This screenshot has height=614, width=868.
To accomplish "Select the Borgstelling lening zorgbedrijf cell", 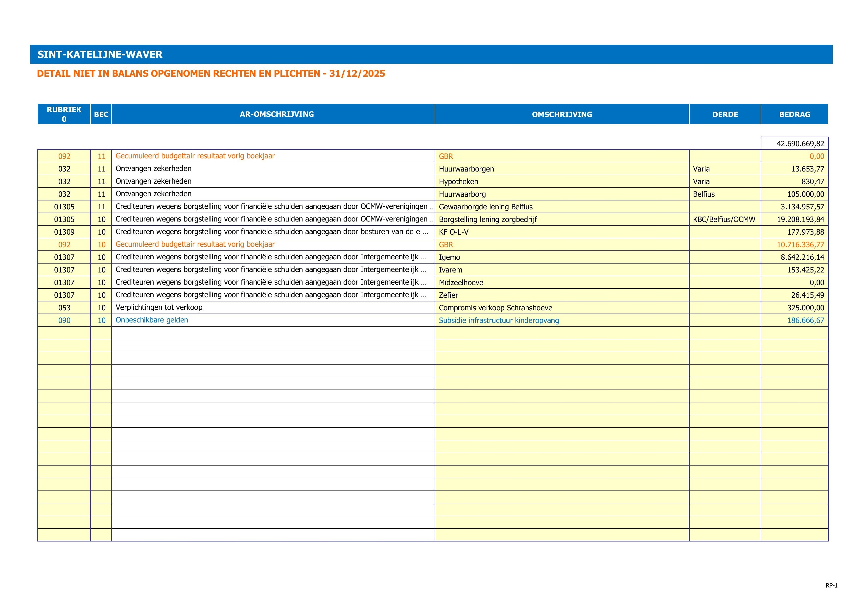I will (562, 219).
